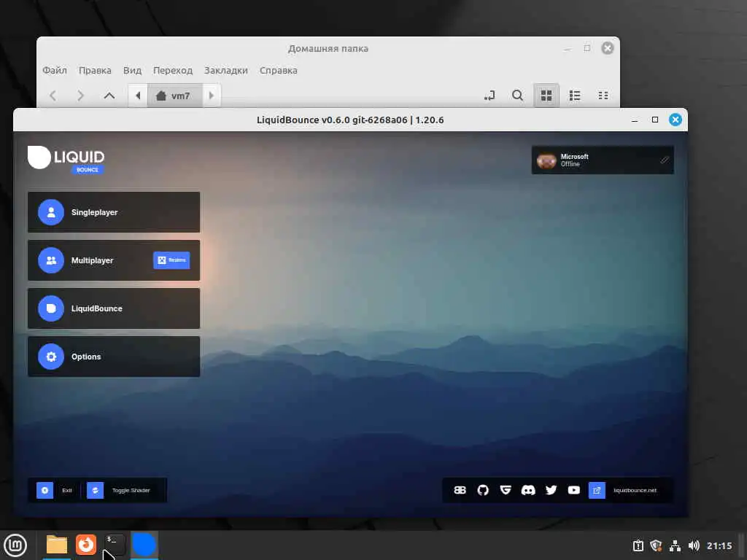This screenshot has height=560, width=747.
Task: Open the volume tray icon
Action: point(694,545)
